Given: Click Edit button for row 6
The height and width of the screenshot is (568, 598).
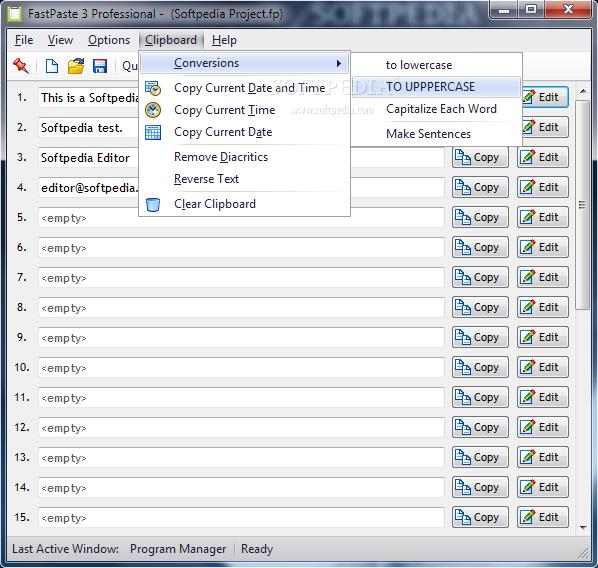Looking at the screenshot, I should (x=543, y=247).
